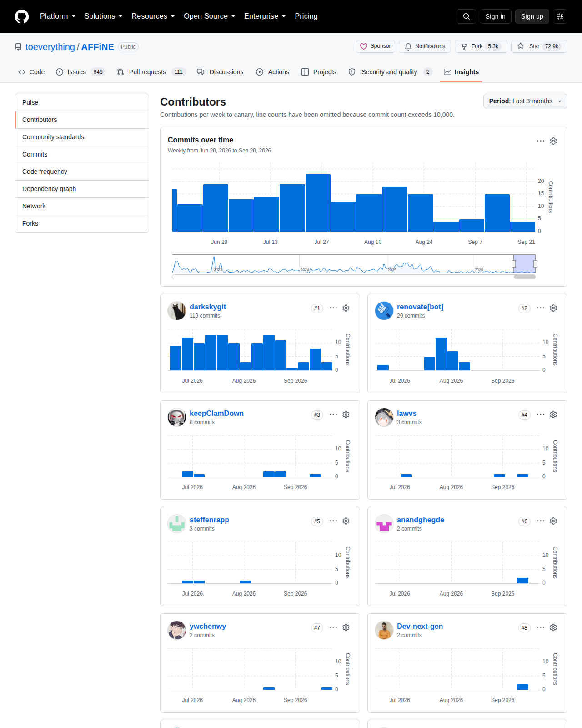Open settings gear on Commits over time chart

pos(553,141)
